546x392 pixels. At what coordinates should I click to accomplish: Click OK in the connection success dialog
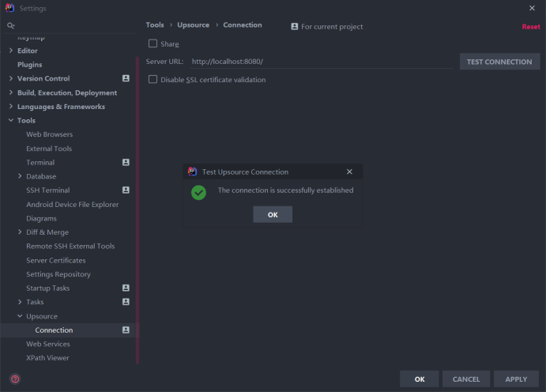point(273,214)
